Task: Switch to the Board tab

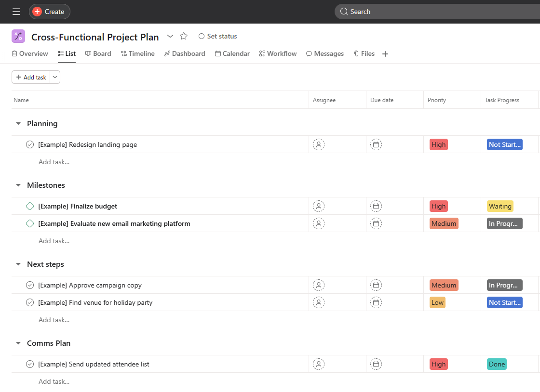Action: pyautogui.click(x=98, y=53)
